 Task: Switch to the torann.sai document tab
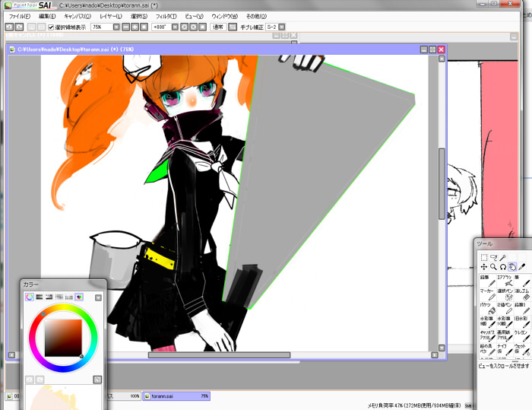click(176, 396)
